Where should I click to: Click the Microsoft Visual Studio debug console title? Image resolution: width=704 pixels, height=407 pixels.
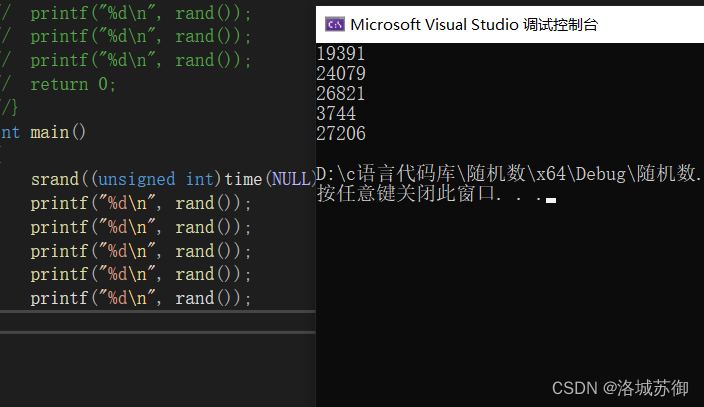(x=474, y=25)
